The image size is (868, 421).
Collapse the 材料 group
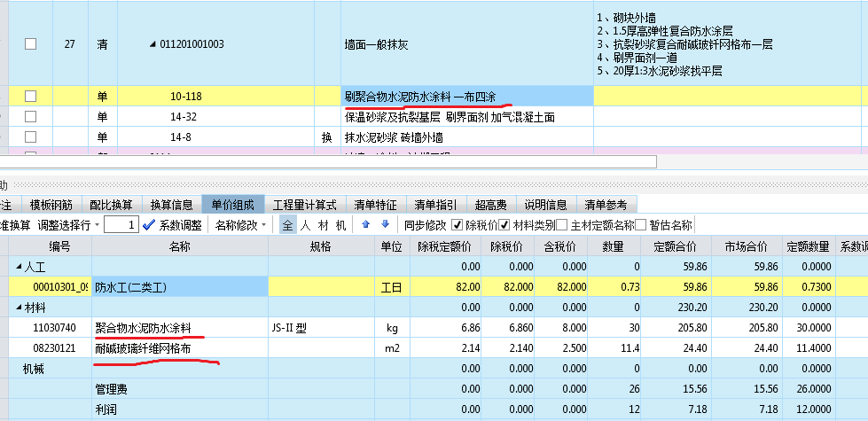[x=19, y=308]
